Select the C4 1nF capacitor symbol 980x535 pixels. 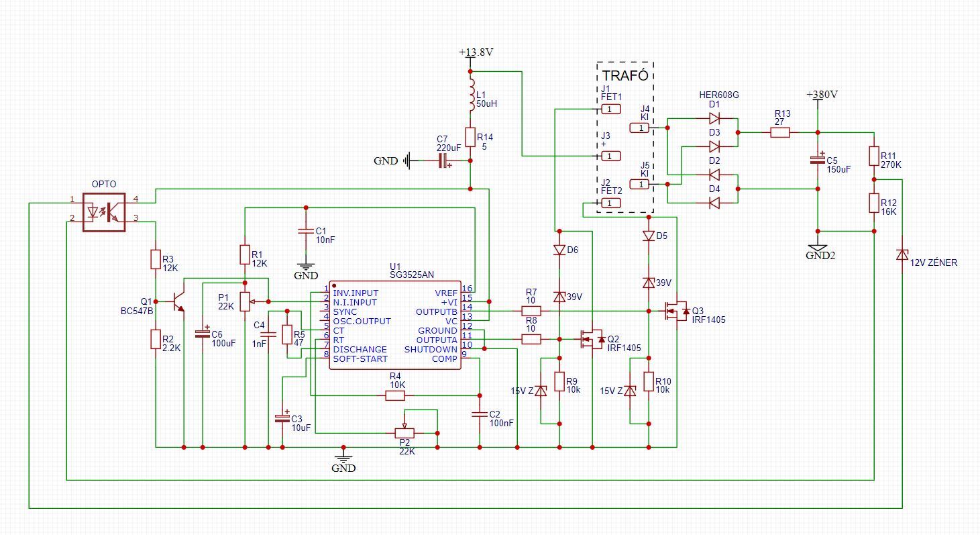point(268,334)
